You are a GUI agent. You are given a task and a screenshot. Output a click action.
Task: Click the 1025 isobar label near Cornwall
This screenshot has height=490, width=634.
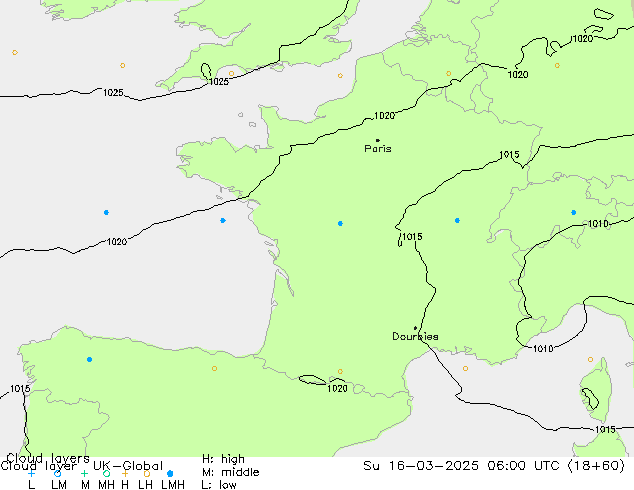click(219, 82)
